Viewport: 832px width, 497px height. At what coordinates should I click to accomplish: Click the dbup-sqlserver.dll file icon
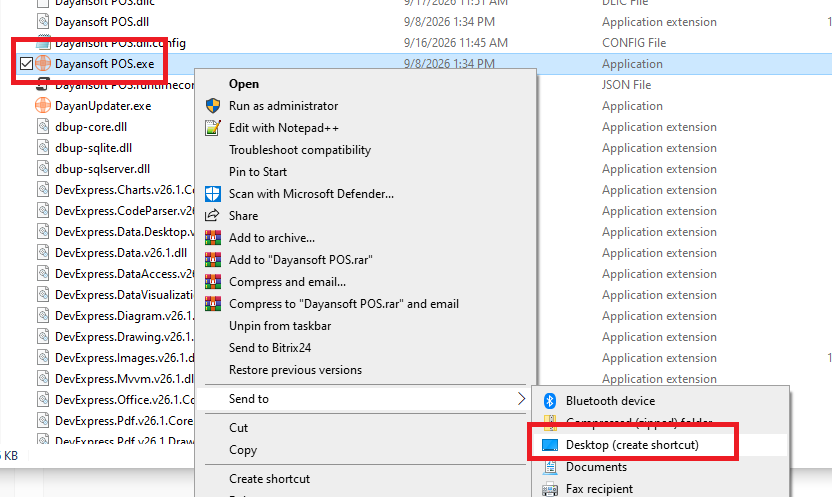tap(43, 169)
